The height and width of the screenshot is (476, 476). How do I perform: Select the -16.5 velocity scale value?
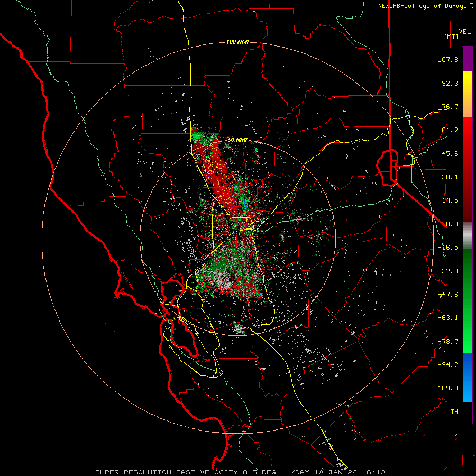pyautogui.click(x=448, y=248)
